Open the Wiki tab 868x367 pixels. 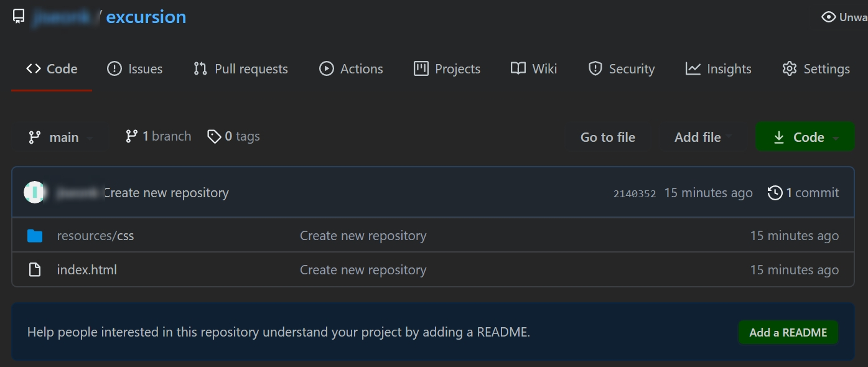coord(534,69)
